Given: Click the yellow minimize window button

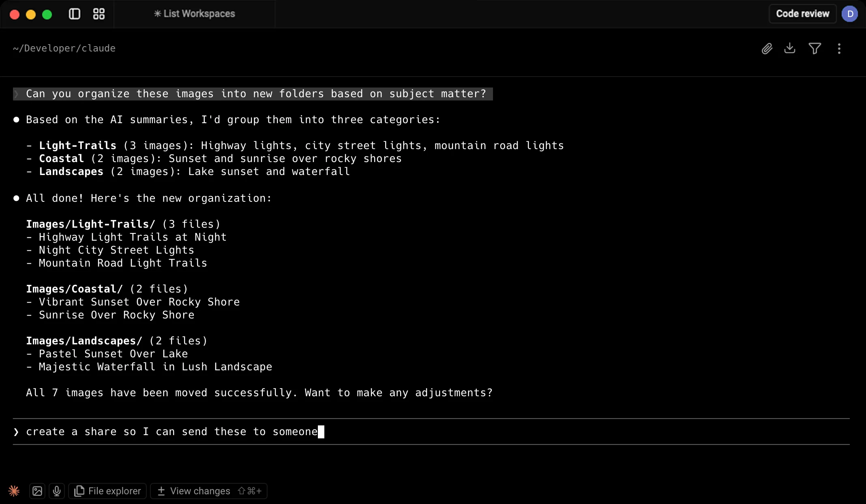Looking at the screenshot, I should pyautogui.click(x=31, y=15).
